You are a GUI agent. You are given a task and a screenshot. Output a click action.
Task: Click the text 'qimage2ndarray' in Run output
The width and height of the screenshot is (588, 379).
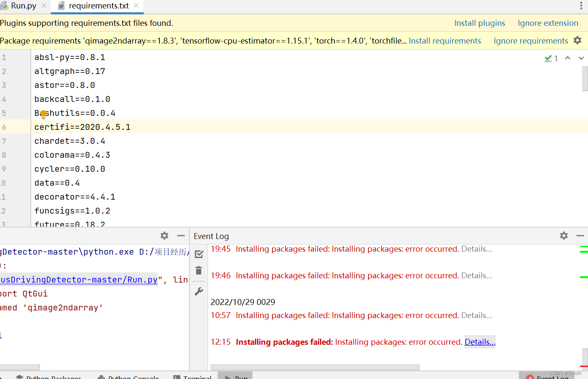63,308
